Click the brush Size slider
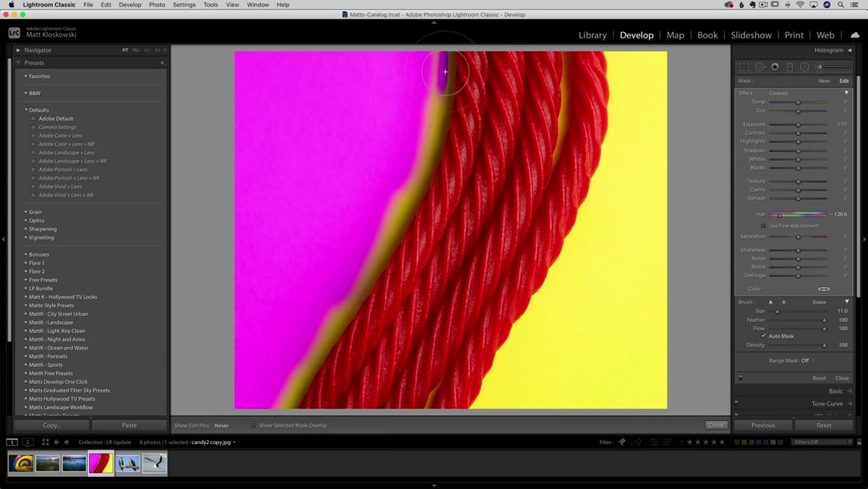The width and height of the screenshot is (868, 489). click(798, 311)
